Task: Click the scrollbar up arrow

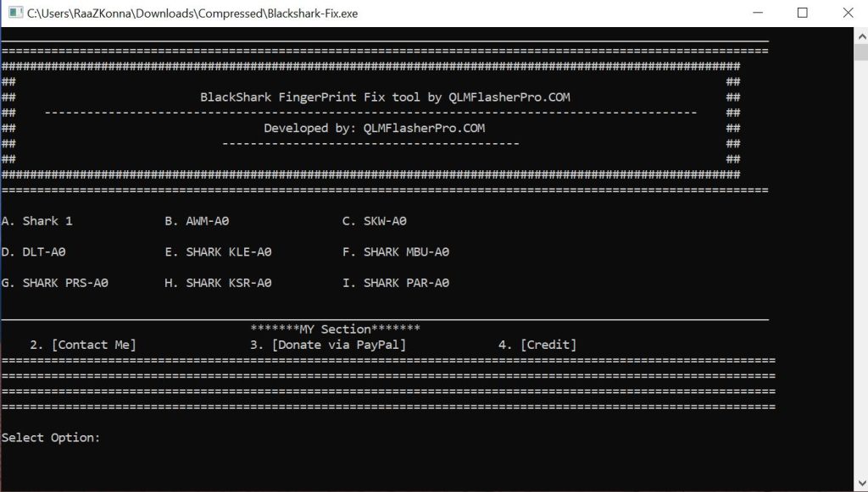Action: coord(861,36)
